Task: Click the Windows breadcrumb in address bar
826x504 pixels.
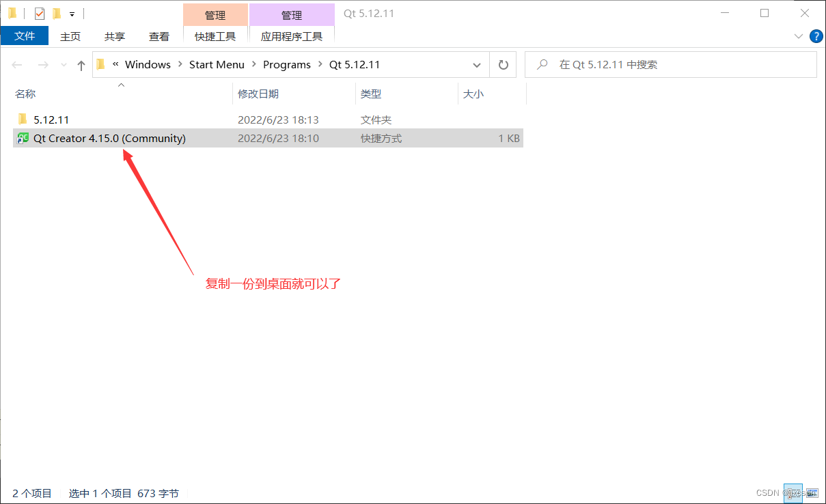Action: pyautogui.click(x=148, y=65)
